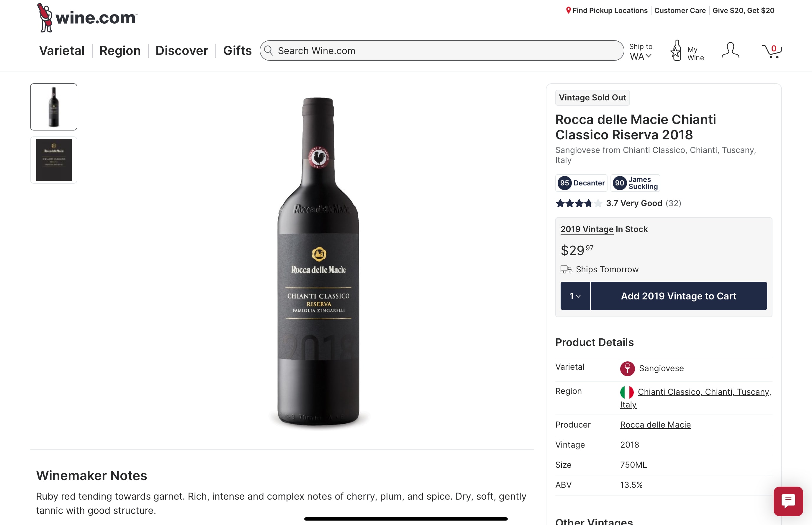The height and width of the screenshot is (525, 812).
Task: Open the Rocca delle Macie producer link
Action: (x=655, y=425)
